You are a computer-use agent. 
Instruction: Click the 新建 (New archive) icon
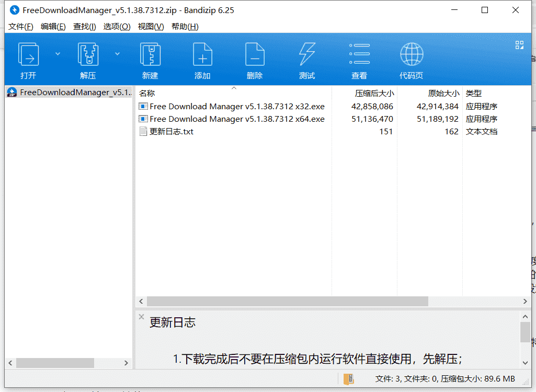click(x=150, y=54)
